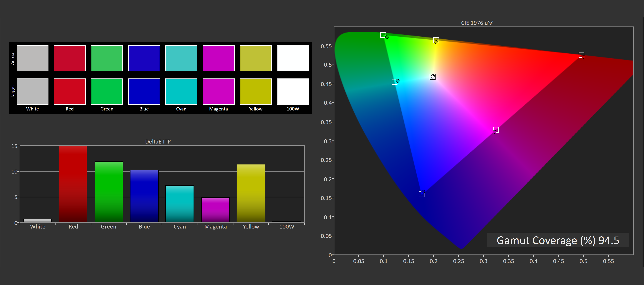644x285 pixels.
Task: Select the magenta target marker on CIE chart
Action: (x=496, y=129)
